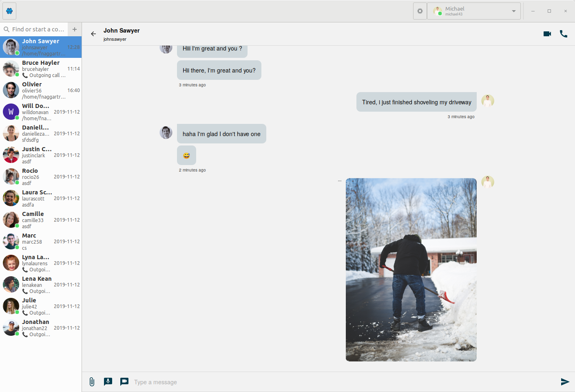Record a video message
Image resolution: width=575 pixels, height=392 pixels.
(x=124, y=382)
